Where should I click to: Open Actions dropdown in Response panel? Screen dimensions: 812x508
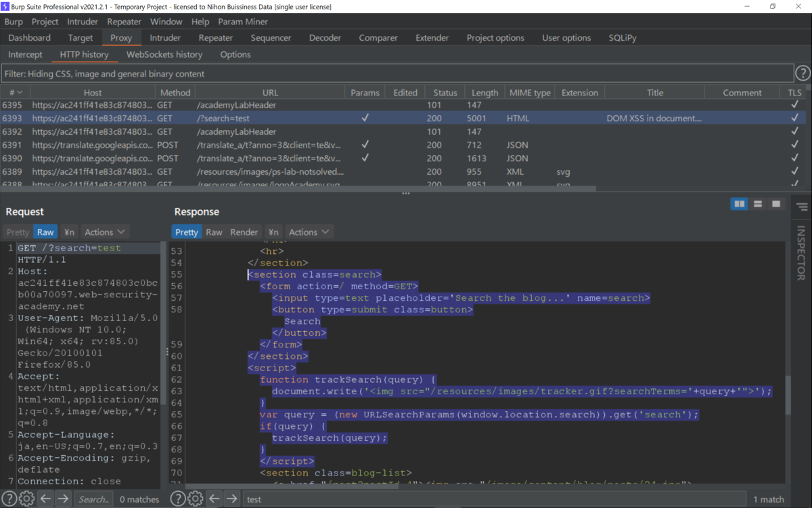(x=309, y=232)
